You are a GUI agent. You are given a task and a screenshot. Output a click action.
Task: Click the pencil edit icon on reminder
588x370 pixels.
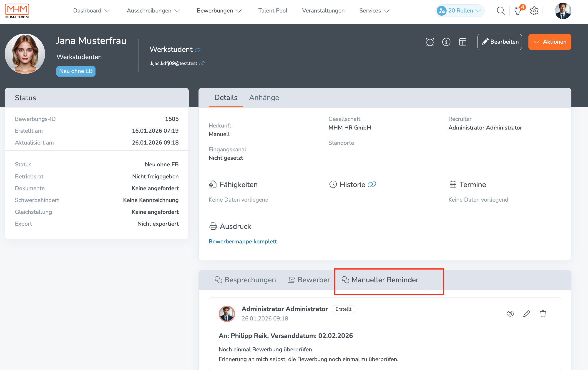point(526,314)
